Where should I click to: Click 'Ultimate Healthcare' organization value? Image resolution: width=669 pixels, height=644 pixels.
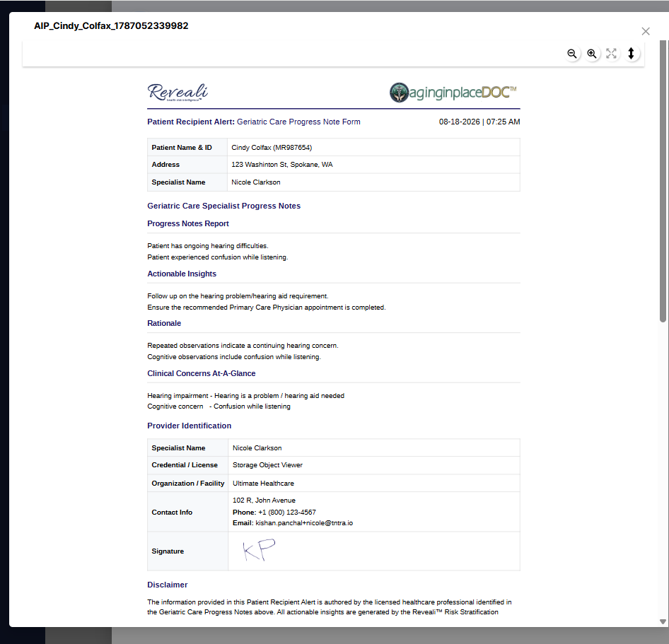coord(263,484)
